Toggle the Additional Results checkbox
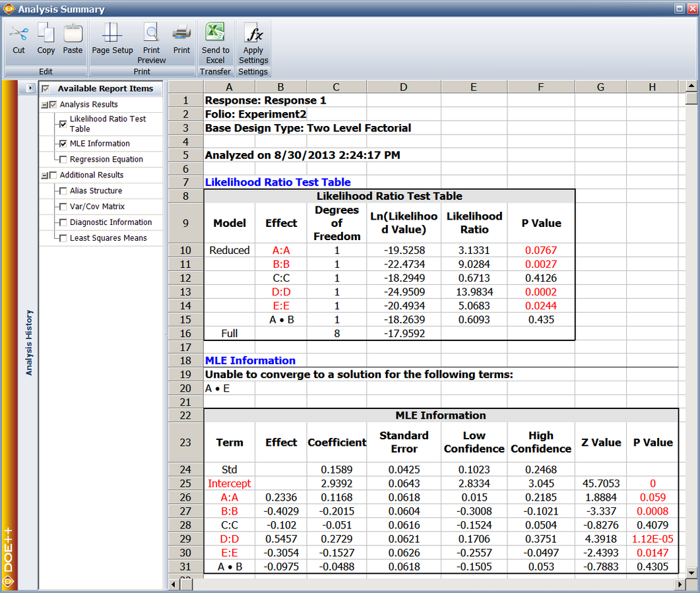Viewport: 700px width, 593px height. 53,175
